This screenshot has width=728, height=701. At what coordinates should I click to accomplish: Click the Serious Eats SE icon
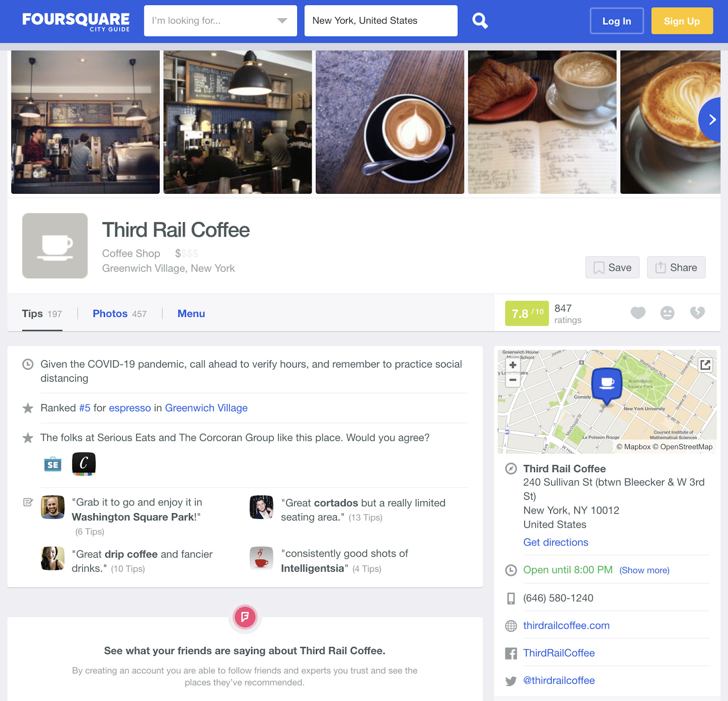(53, 464)
